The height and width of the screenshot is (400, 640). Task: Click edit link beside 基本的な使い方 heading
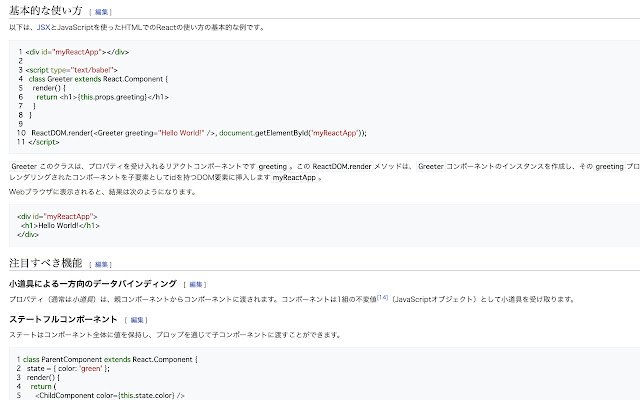[x=101, y=12]
